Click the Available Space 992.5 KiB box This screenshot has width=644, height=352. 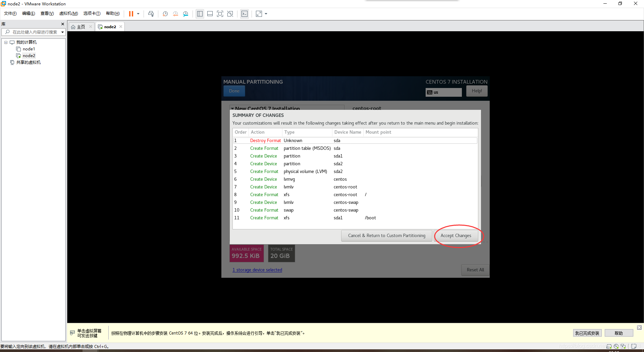[x=247, y=253]
